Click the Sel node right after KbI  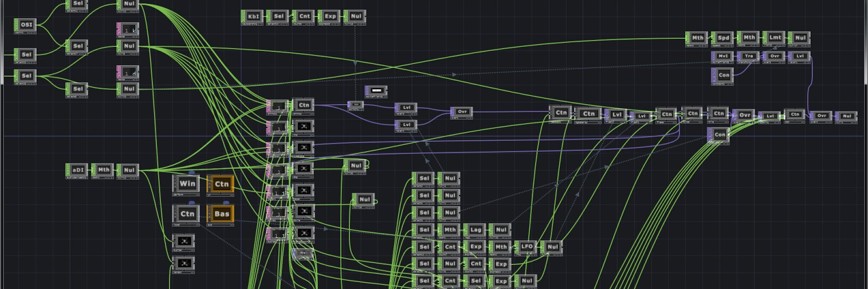pos(278,17)
